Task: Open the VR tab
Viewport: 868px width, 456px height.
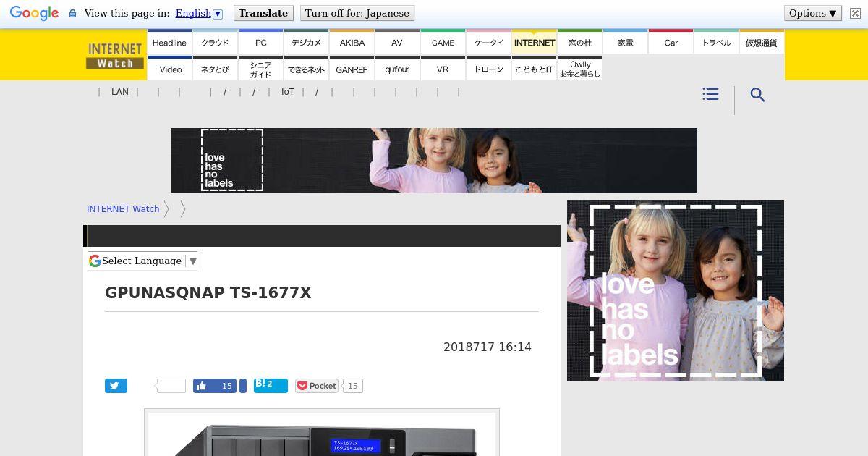Action: (443, 69)
